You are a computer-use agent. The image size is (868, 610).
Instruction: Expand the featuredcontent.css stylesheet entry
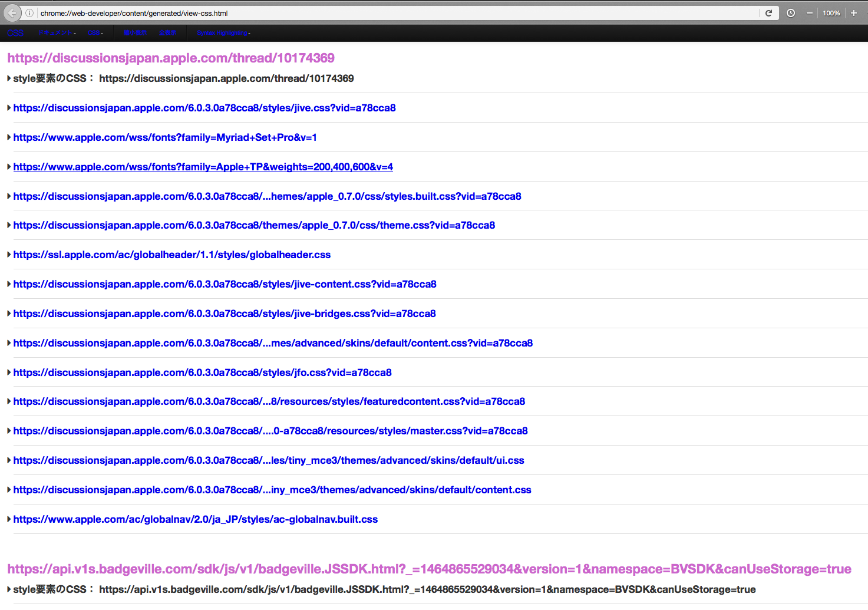point(9,401)
